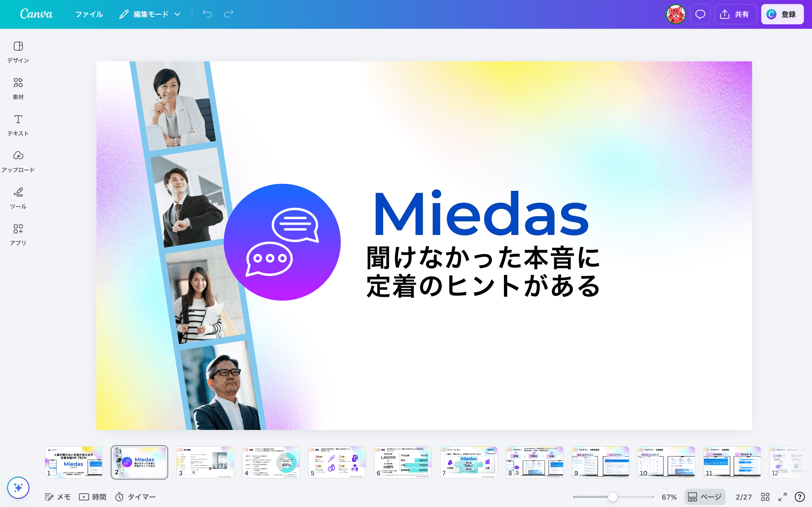Toggle the ページ thumbnail strip view
Screen dimensions: 812x507
click(705, 497)
